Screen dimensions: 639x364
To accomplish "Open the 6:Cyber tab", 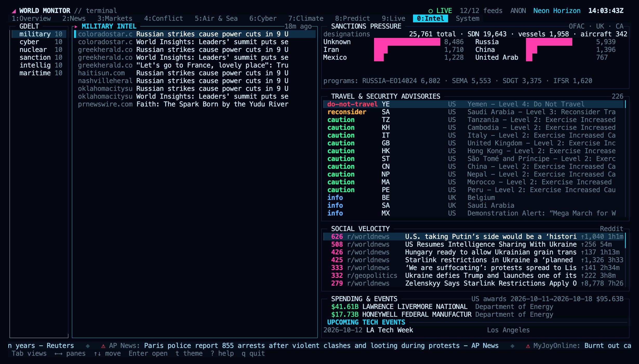I will pos(263,18).
